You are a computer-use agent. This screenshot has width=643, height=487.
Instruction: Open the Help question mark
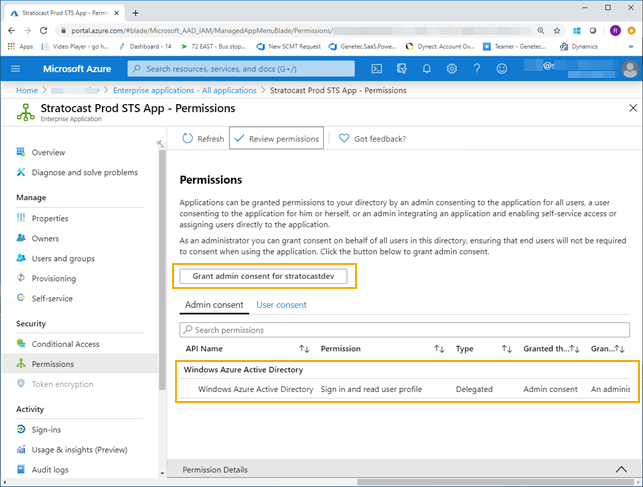pyautogui.click(x=477, y=68)
